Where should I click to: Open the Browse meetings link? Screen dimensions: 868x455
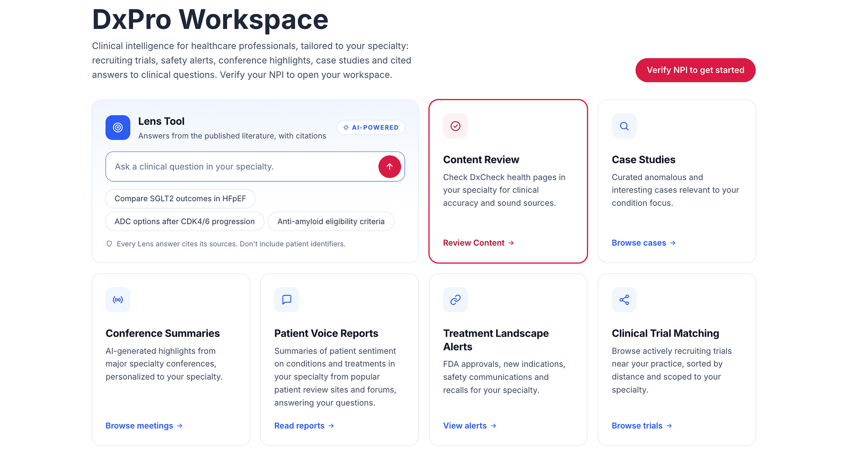[144, 426]
